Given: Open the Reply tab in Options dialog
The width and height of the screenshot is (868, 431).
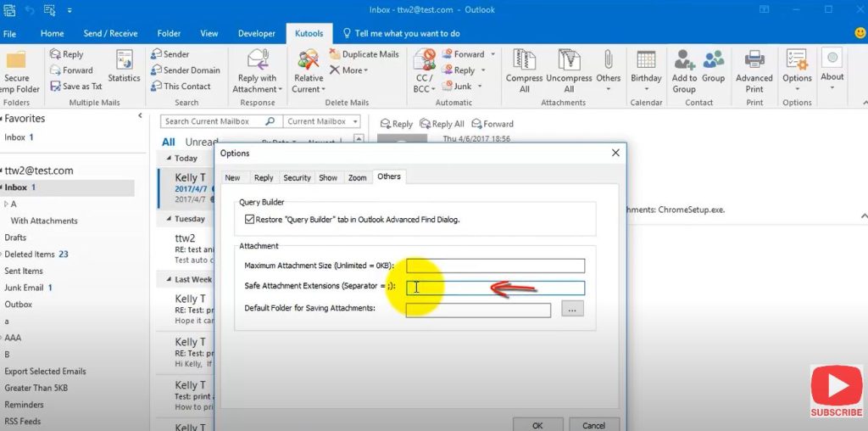Looking at the screenshot, I should point(264,178).
